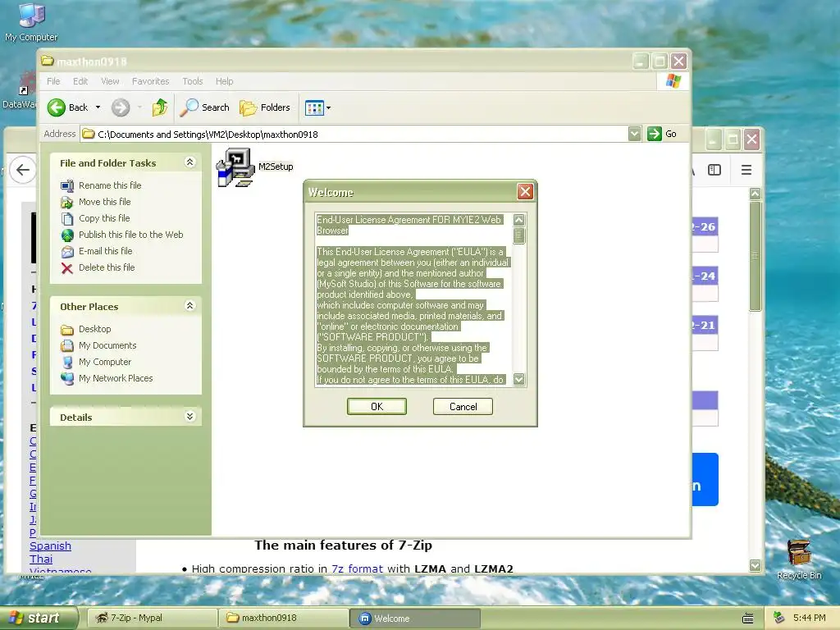This screenshot has width=840, height=630.
Task: Open the File menu in Explorer
Action: [53, 81]
